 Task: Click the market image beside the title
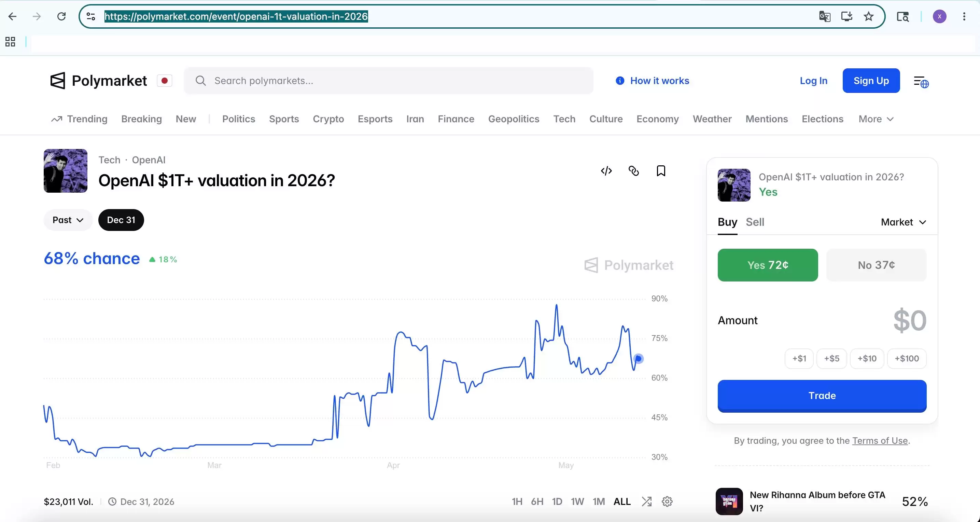click(66, 170)
